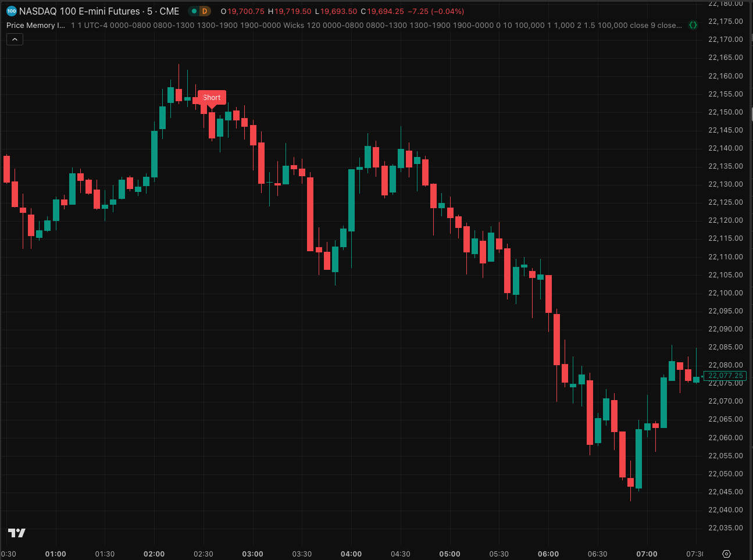Click the 05:30 time axis label

[x=499, y=554]
